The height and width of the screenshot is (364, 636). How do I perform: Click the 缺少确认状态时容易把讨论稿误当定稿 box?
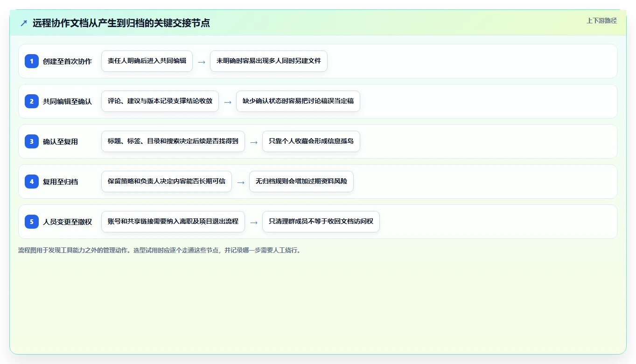[x=298, y=101]
